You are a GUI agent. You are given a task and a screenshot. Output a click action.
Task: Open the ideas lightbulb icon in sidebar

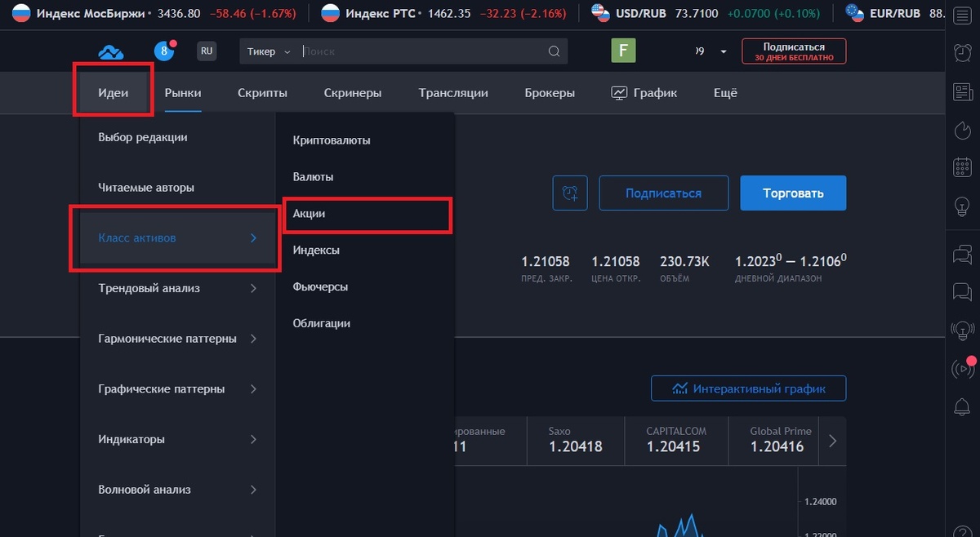pos(963,206)
